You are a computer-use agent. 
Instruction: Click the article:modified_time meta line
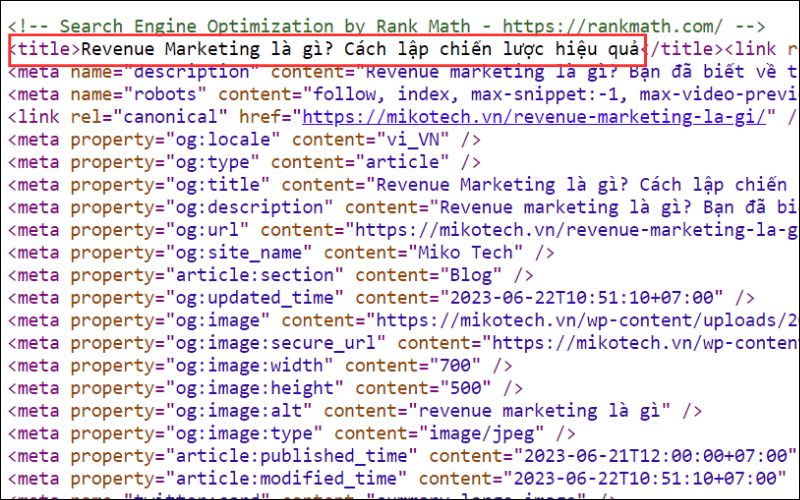tap(398, 478)
